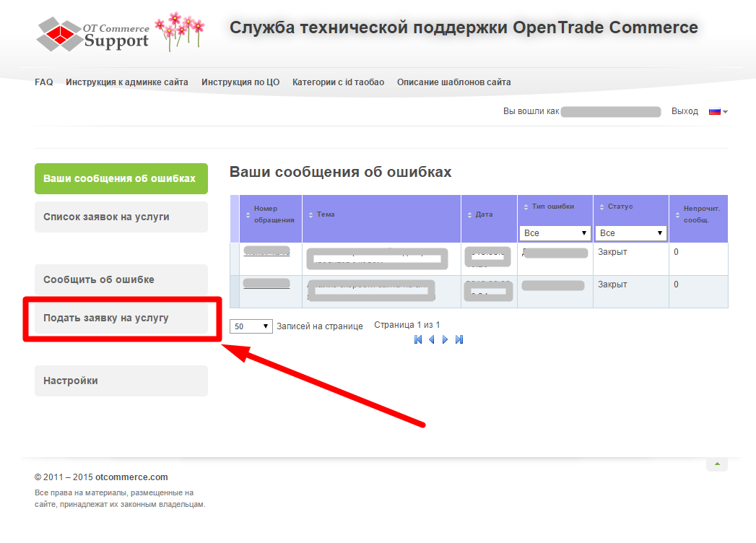Sort table by Дата column
The height and width of the screenshot is (543, 756).
click(x=480, y=214)
